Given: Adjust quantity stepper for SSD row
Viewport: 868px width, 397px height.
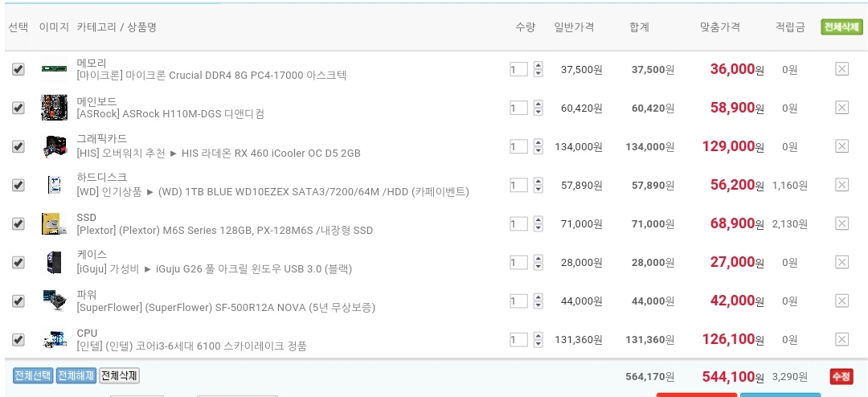Looking at the screenshot, I should click(x=538, y=223).
